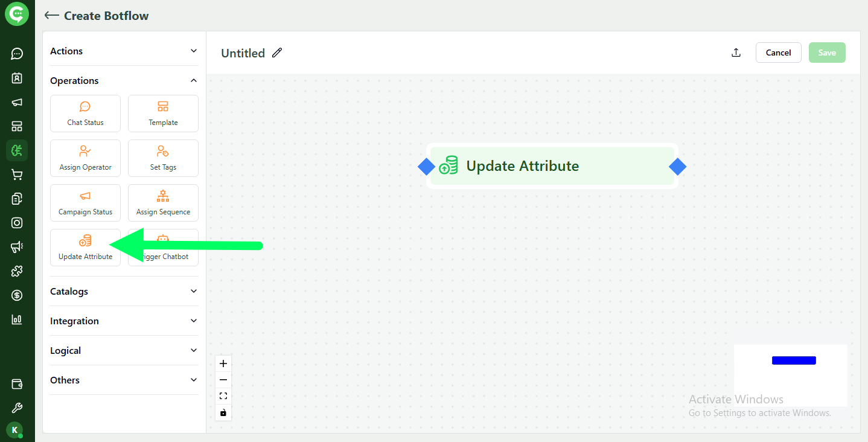This screenshot has width=868, height=442.
Task: Select the Campaign Status operation
Action: coord(85,203)
